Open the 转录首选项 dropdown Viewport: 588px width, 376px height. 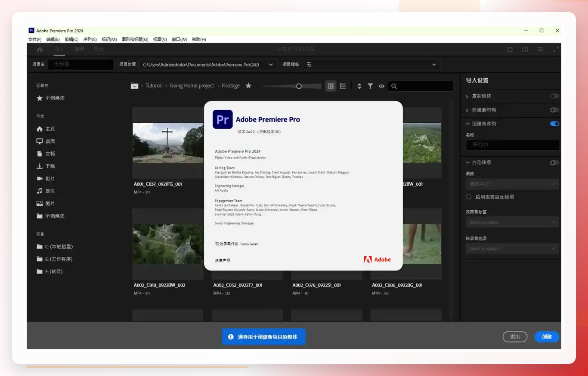click(512, 249)
